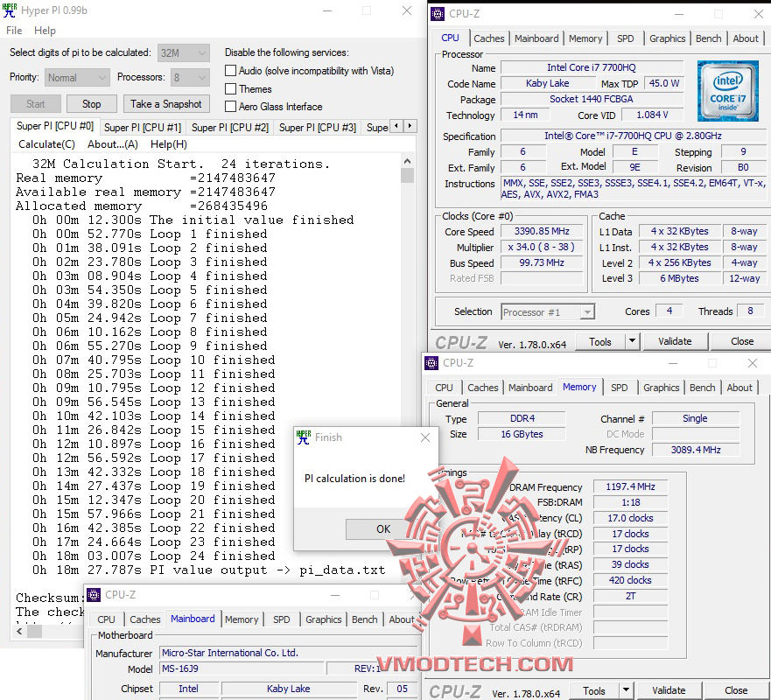This screenshot has height=700, width=771.
Task: Switch to Graphics tab in Memory CPU-Z window
Action: (x=661, y=388)
